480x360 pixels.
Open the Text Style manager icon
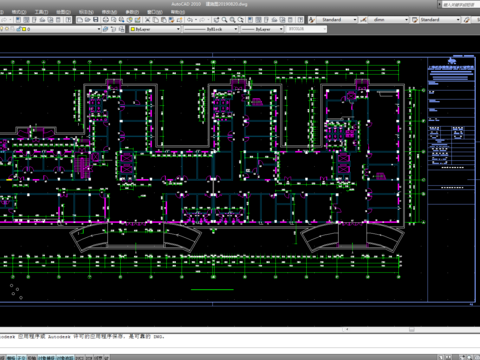(x=312, y=20)
